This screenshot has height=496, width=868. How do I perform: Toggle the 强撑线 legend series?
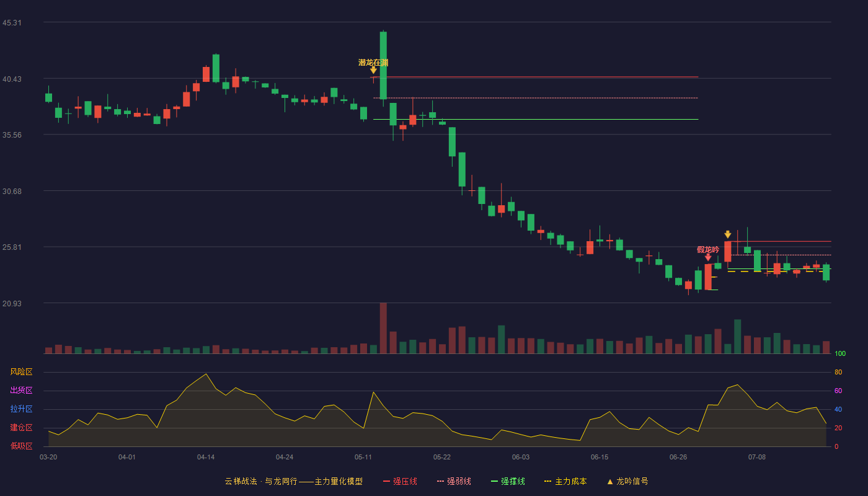point(508,481)
